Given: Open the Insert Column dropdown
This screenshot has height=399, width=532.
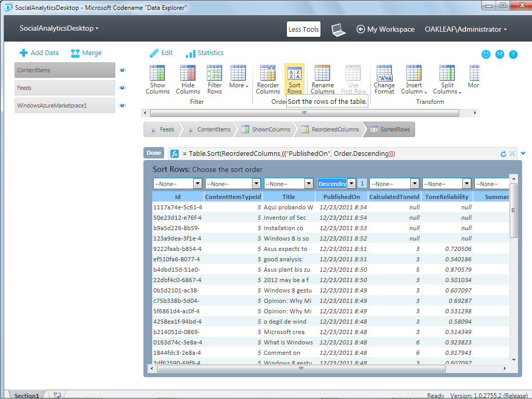Looking at the screenshot, I should coord(414,79).
